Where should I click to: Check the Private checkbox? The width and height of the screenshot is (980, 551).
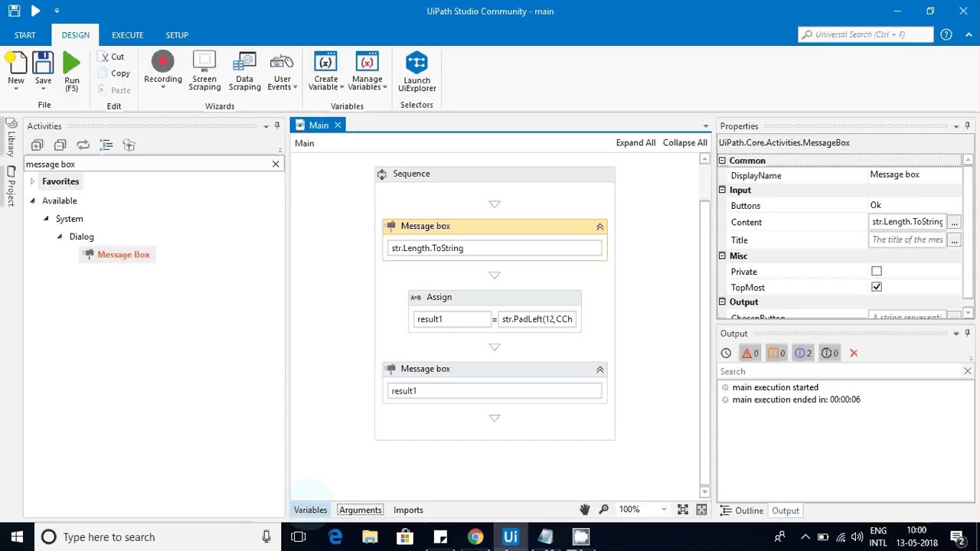click(877, 272)
